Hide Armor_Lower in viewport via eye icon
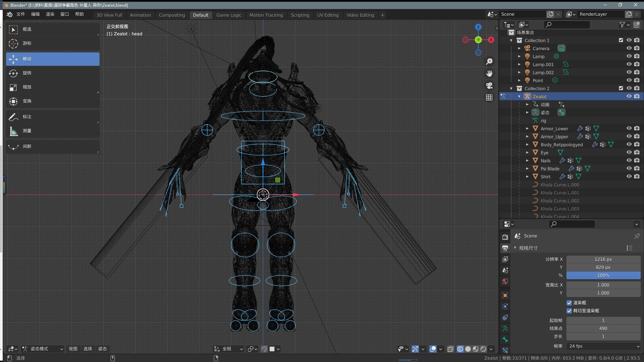The image size is (644, 362). coord(629,128)
